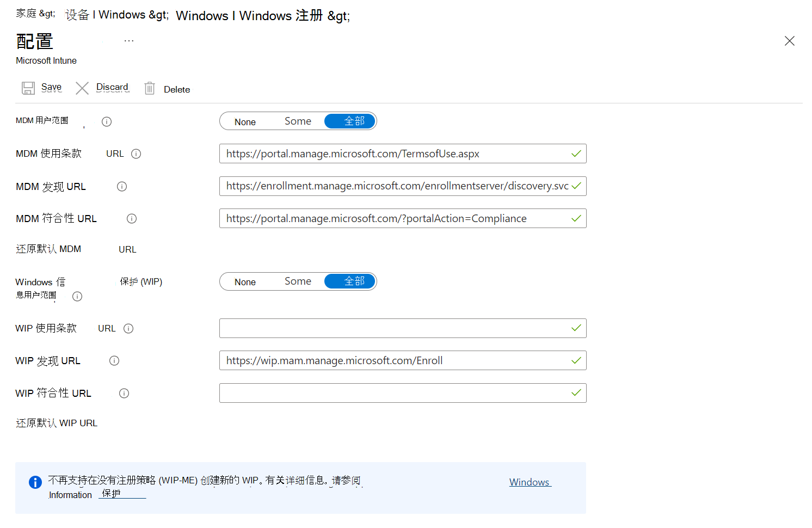Click the Discard X icon
The height and width of the screenshot is (528, 812).
coord(82,88)
